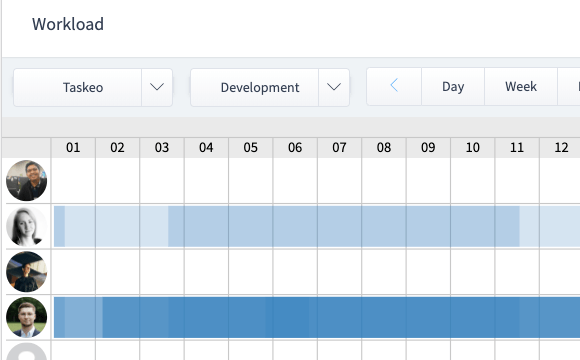Image resolution: width=580 pixels, height=360 pixels.
Task: Select the gray placeholder avatar
Action: click(x=27, y=351)
